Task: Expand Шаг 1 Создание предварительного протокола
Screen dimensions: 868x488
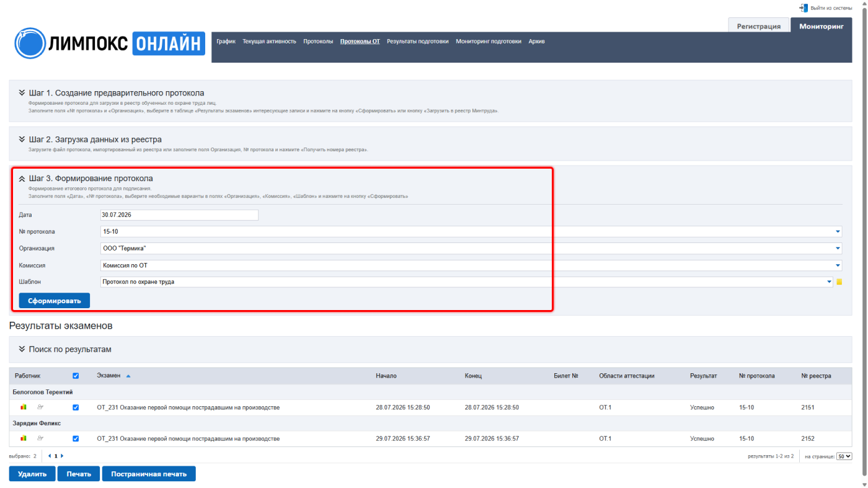Action: [22, 92]
